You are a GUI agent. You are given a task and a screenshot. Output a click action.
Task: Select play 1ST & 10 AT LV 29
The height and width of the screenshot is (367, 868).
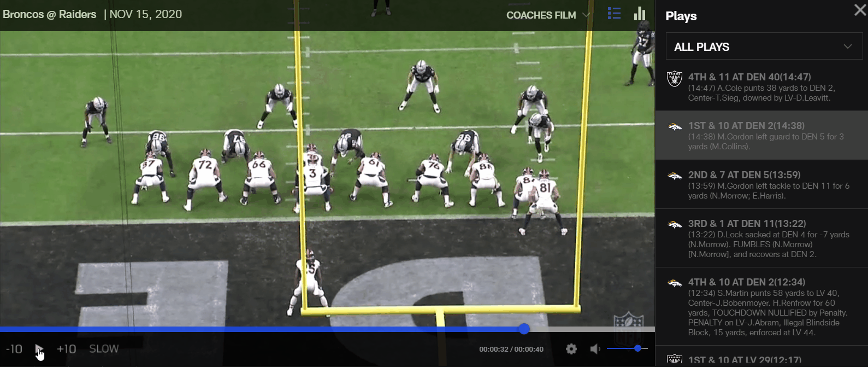pyautogui.click(x=761, y=357)
